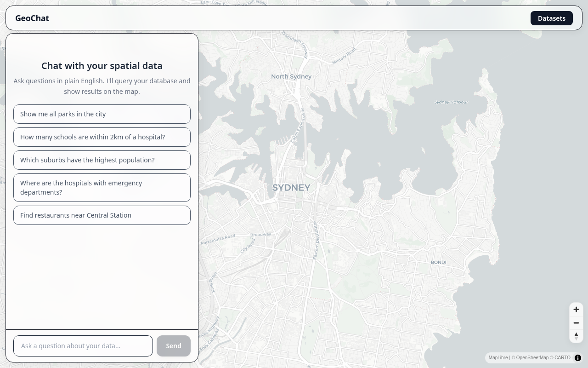Click the SYDNEY label on the map
This screenshot has height=368, width=588.
point(291,187)
